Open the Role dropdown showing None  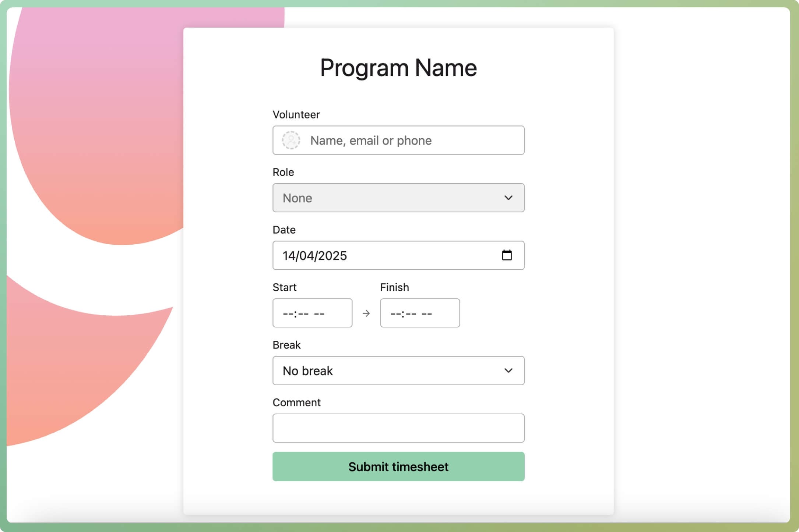pyautogui.click(x=390, y=198)
